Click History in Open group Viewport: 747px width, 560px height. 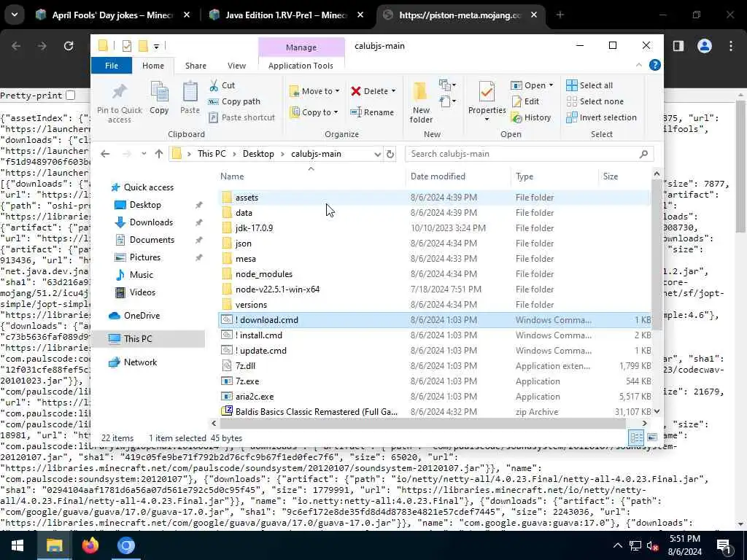point(531,117)
